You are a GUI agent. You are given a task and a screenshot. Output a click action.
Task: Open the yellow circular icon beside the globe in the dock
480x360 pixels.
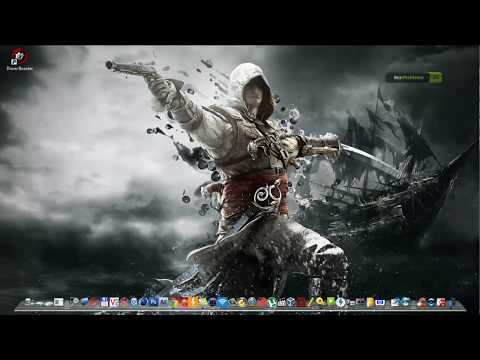coord(242,302)
